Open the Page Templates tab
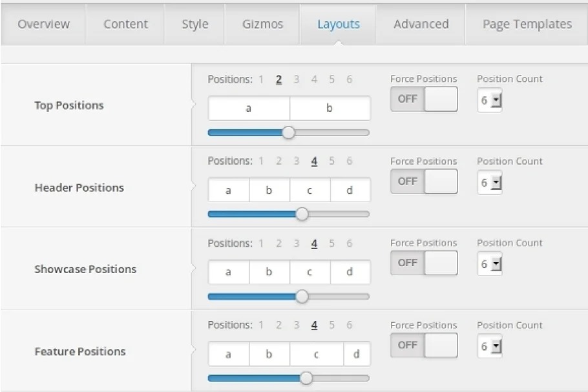This screenshot has width=588, height=392. point(527,25)
